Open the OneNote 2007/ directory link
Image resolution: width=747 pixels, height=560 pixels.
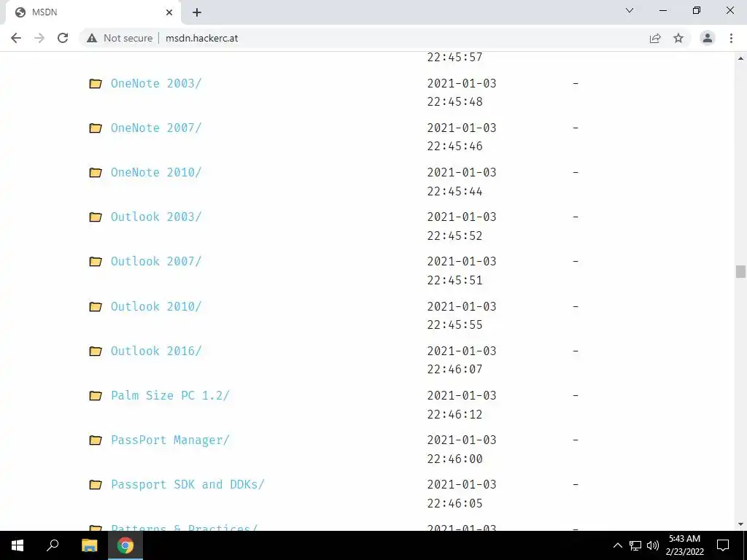tap(156, 128)
